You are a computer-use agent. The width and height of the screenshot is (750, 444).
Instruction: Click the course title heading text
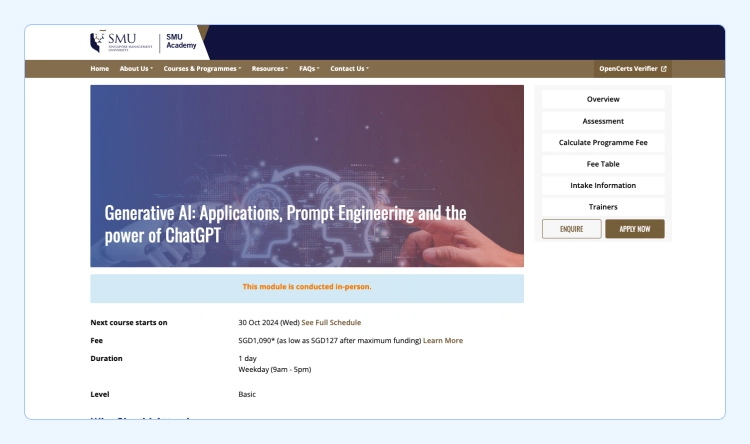point(286,224)
